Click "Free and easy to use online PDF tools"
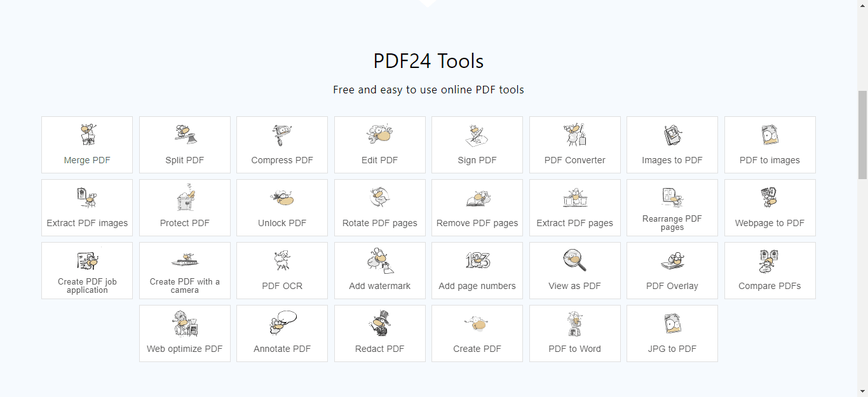This screenshot has width=868, height=397. 429,90
